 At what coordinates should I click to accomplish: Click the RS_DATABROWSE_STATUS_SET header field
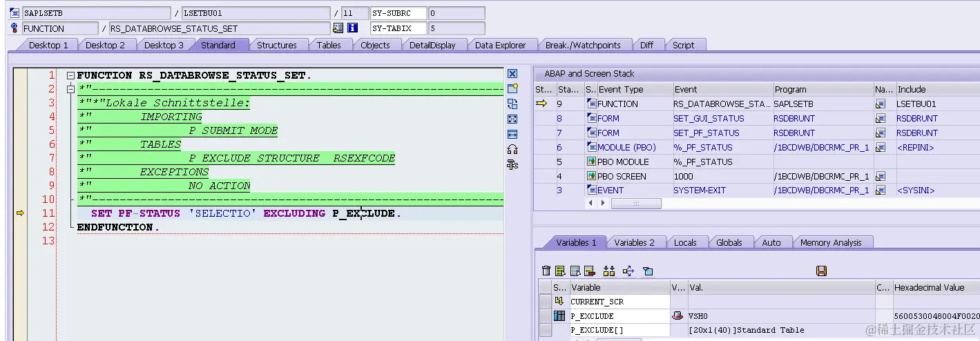tap(219, 28)
